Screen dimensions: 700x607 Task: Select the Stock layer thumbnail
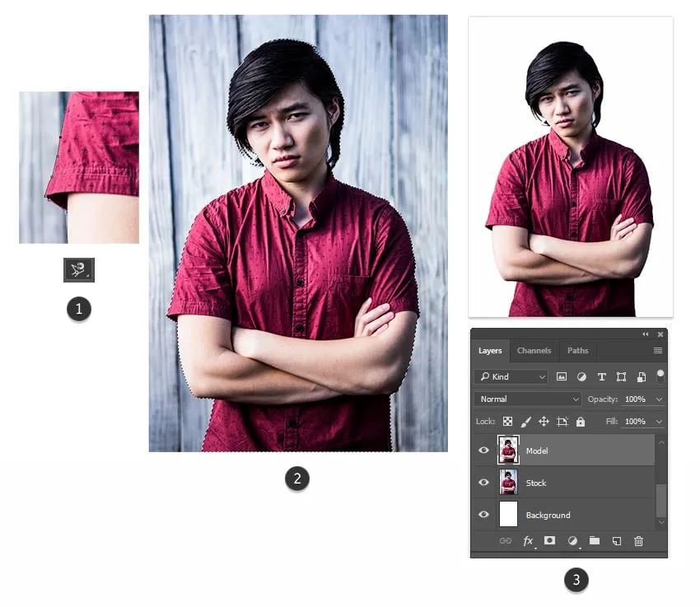tap(508, 483)
